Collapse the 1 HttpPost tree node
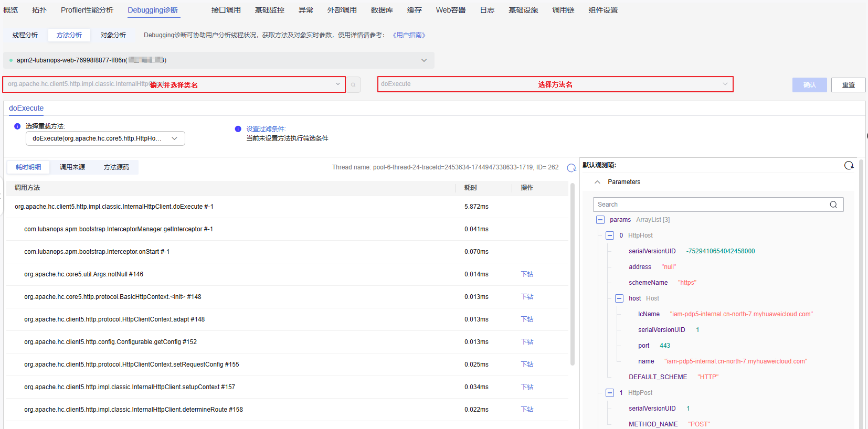Screen dimensions: 868x429 tap(610, 393)
